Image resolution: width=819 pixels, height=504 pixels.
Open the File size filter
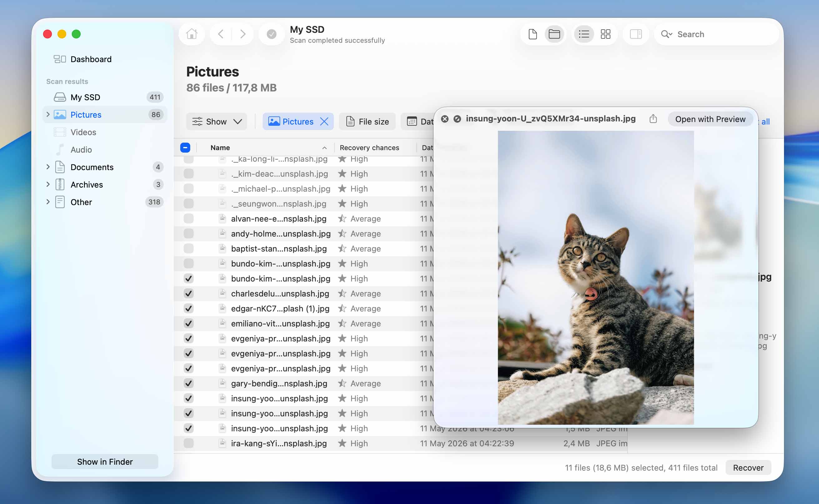[x=367, y=121]
